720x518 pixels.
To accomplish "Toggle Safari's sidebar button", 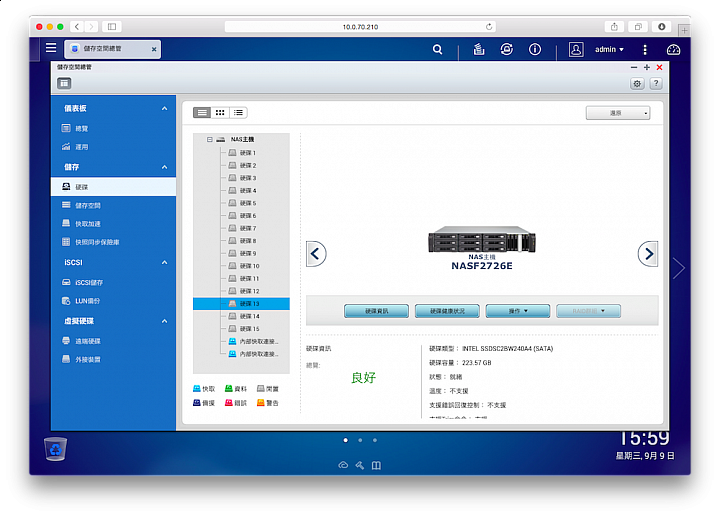I will tap(112, 27).
